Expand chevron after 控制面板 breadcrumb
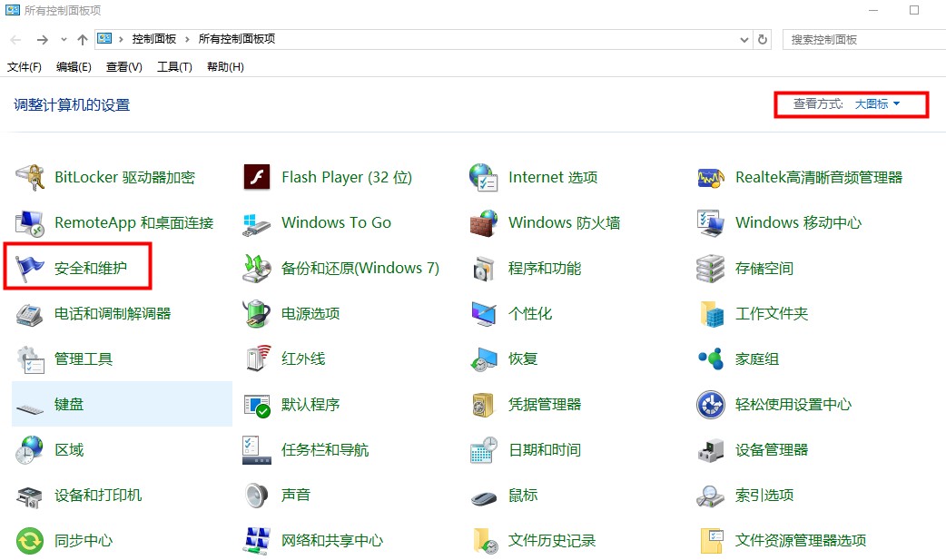This screenshot has height=560, width=946. 187,39
